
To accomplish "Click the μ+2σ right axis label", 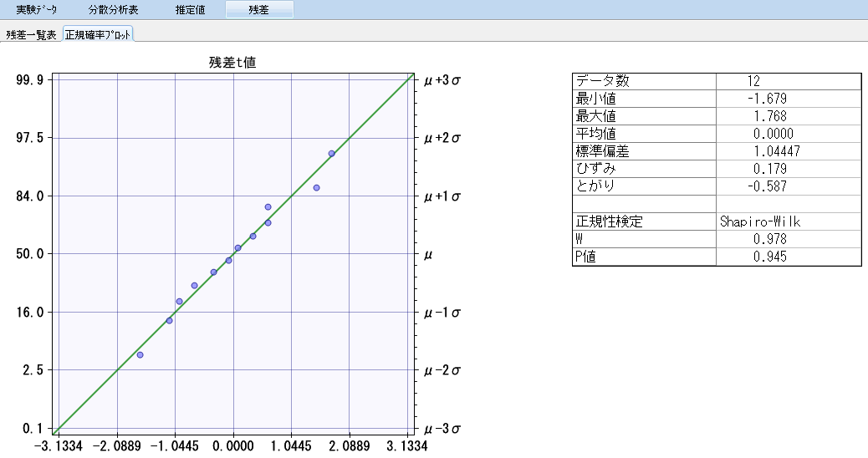I will 442,138.
